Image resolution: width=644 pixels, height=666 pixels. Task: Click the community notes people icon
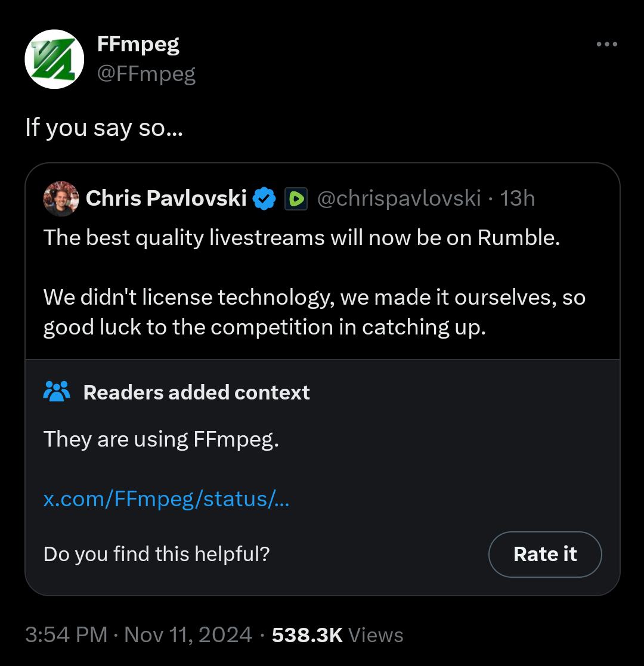57,392
